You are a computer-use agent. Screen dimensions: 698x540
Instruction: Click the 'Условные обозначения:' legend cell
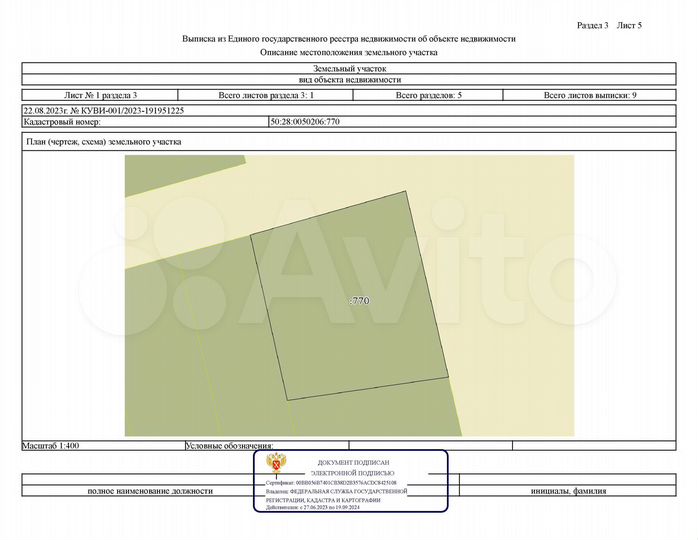coord(229,446)
